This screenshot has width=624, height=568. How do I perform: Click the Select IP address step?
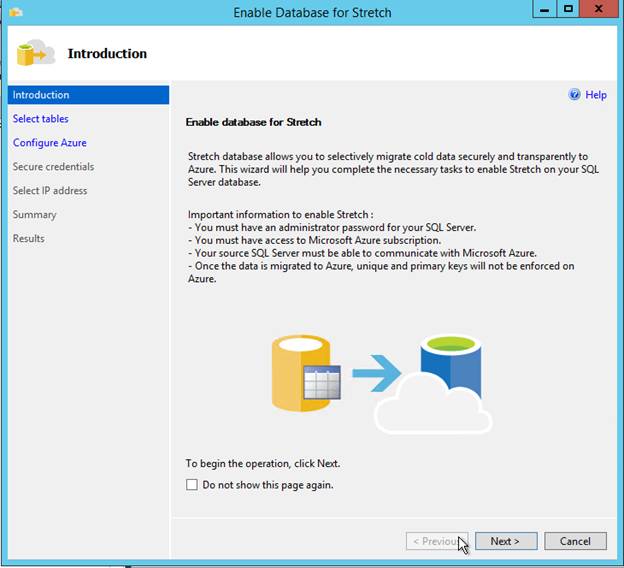(x=50, y=191)
